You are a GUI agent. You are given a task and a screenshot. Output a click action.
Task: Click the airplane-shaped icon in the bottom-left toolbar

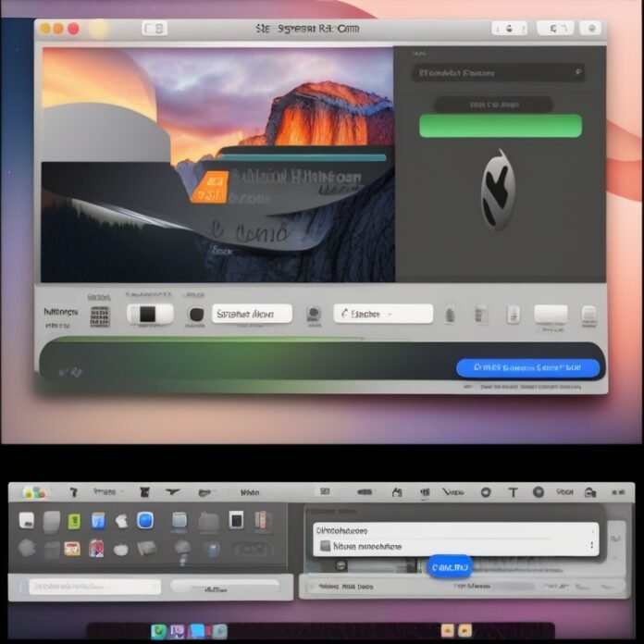click(x=173, y=491)
